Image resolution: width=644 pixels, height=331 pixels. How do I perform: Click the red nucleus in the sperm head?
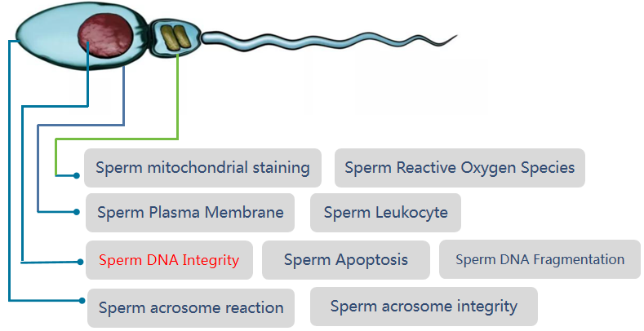click(106, 35)
